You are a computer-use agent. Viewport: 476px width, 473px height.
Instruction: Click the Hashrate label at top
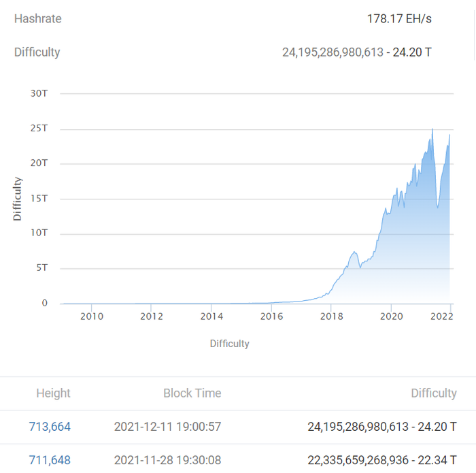coord(37,18)
